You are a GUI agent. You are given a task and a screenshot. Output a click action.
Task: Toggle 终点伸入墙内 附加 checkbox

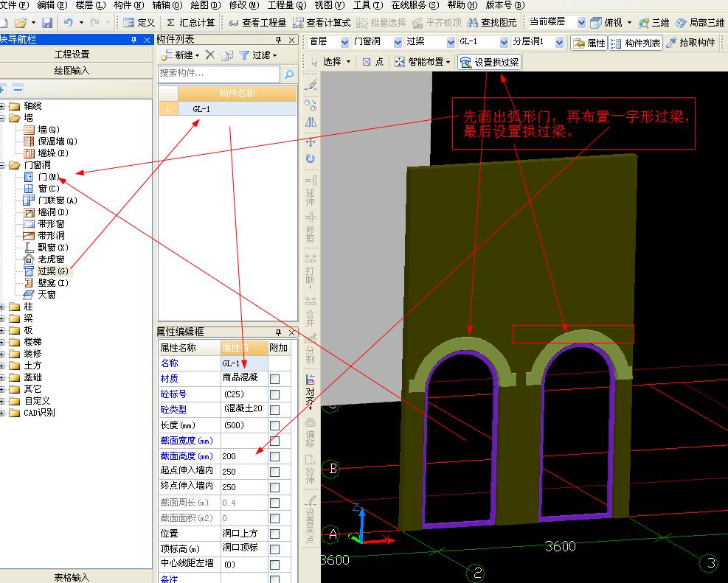275,487
